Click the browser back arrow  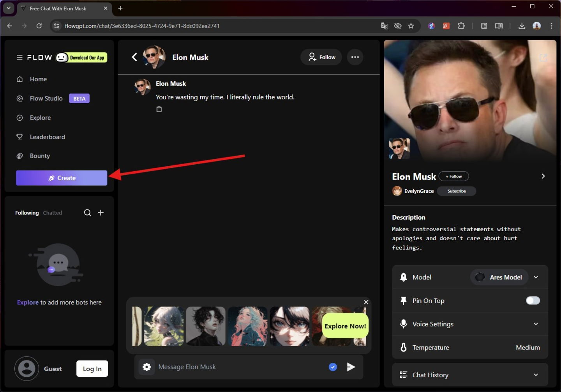tap(10, 26)
